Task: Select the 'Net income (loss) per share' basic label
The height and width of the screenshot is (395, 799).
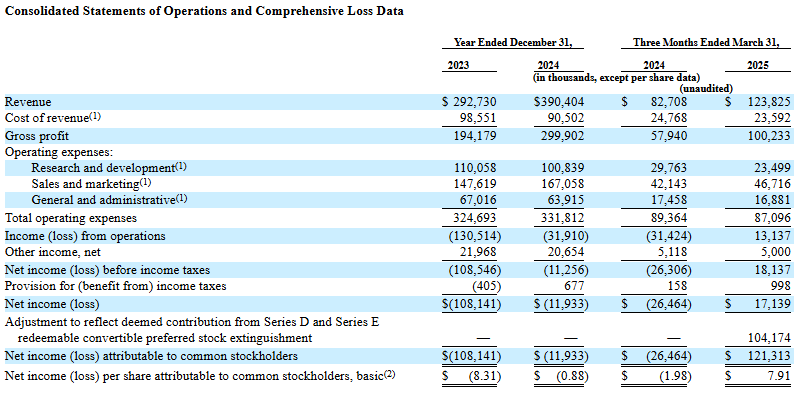Action: pos(200,376)
